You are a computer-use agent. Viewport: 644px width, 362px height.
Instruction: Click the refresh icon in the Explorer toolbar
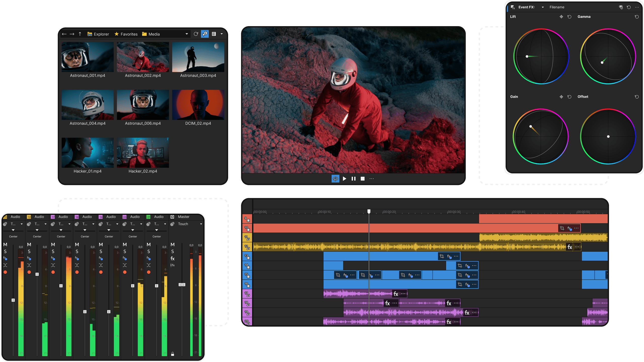[196, 34]
